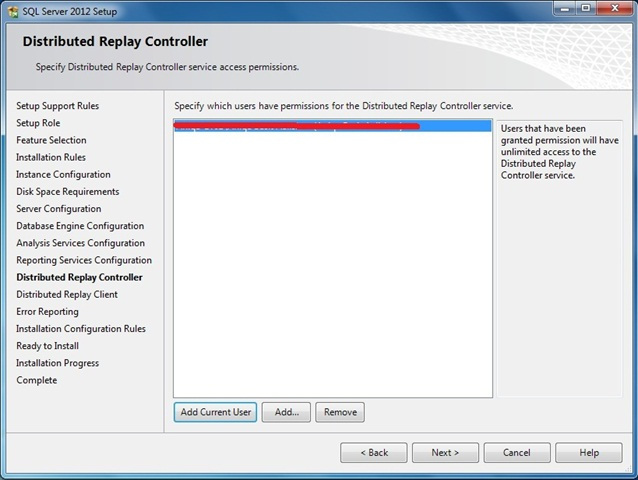The width and height of the screenshot is (638, 480).
Task: Minimize the SQL Server 2012 Setup window
Action: point(565,9)
